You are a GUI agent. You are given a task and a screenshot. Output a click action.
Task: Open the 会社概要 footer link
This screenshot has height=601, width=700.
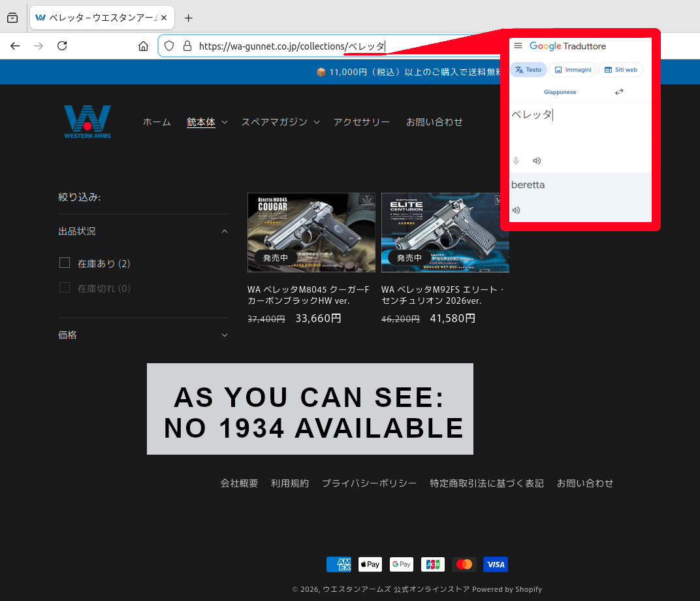click(x=239, y=483)
